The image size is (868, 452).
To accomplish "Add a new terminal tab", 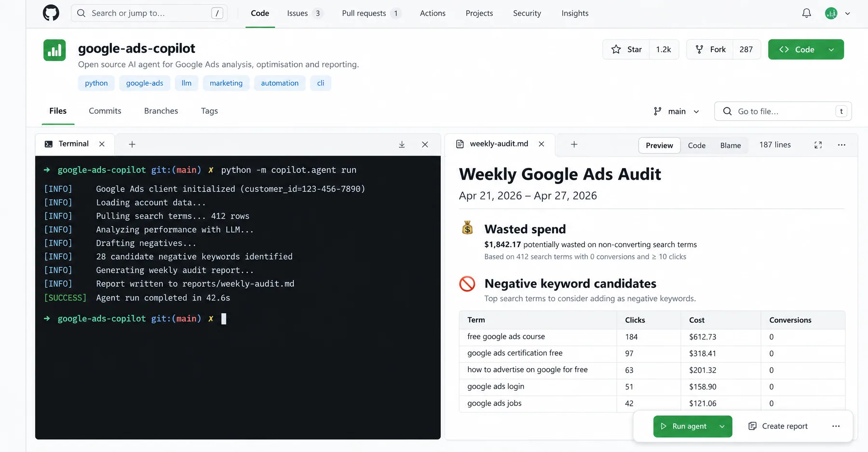I will tap(132, 144).
